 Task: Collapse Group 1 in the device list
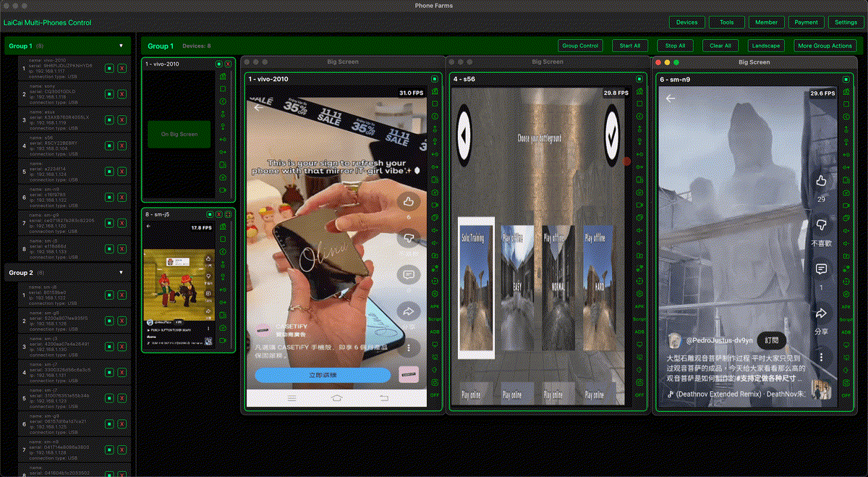121,46
